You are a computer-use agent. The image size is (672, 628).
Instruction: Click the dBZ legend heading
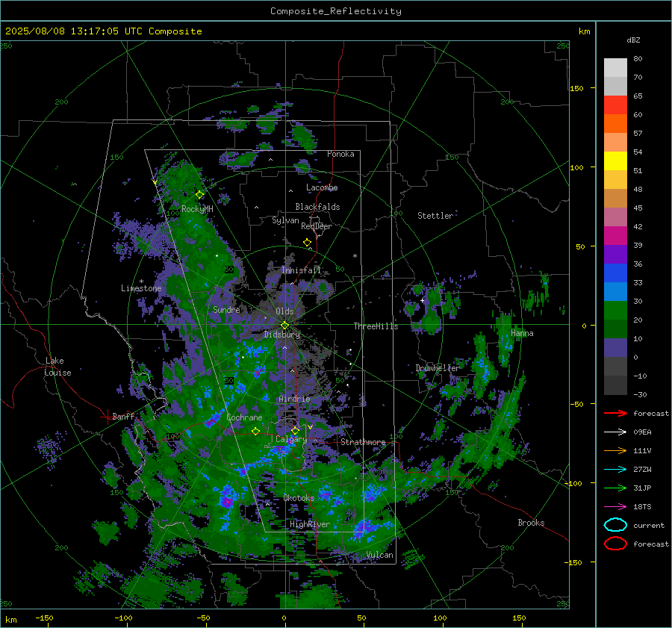[633, 40]
